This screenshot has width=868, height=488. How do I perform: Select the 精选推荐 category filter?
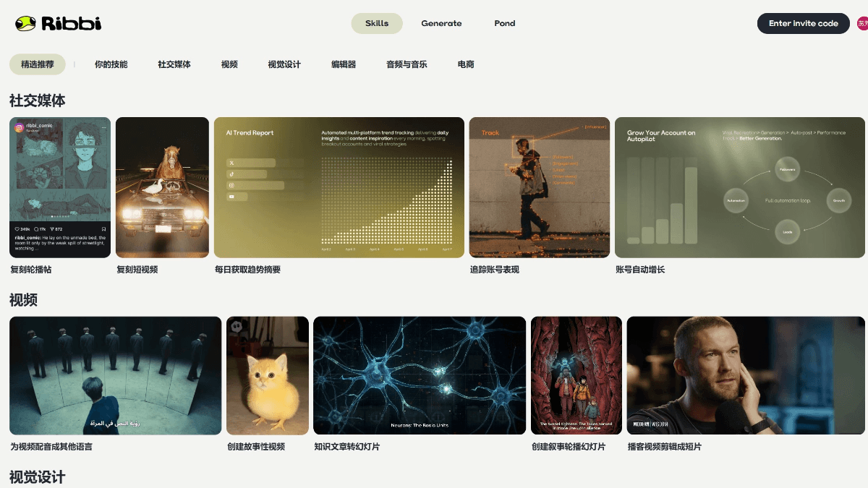37,64
